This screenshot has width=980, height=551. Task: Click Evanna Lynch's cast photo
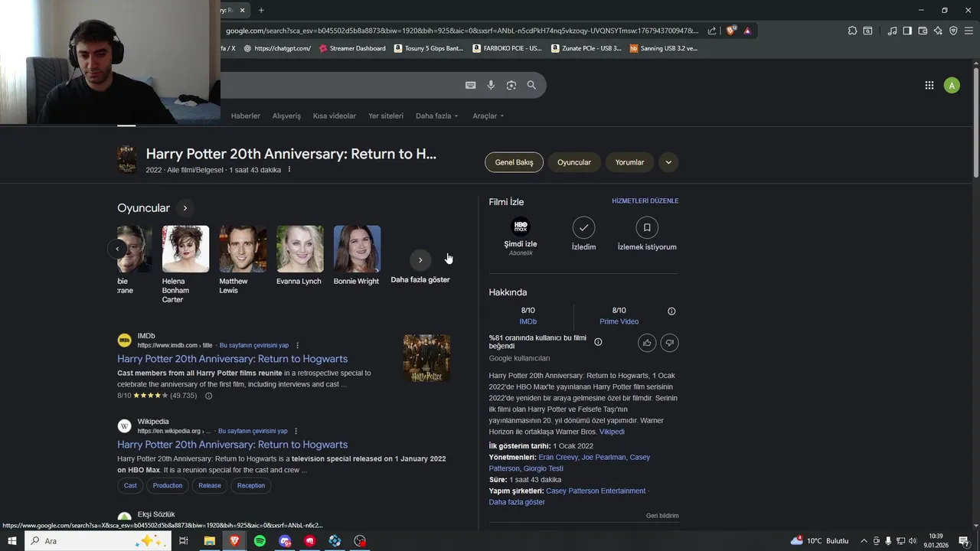pos(300,249)
